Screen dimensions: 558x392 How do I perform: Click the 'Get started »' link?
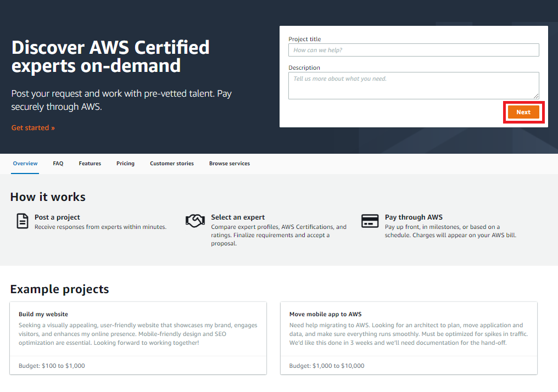click(33, 127)
